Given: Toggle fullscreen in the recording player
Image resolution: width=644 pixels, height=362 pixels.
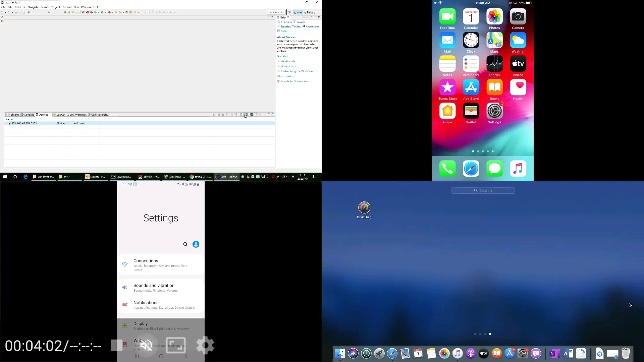Looking at the screenshot, I should pyautogui.click(x=176, y=345).
